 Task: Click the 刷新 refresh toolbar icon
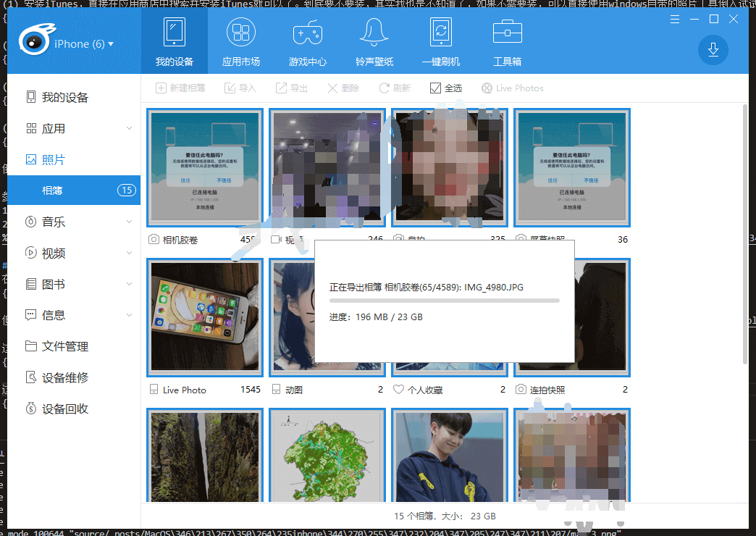385,88
